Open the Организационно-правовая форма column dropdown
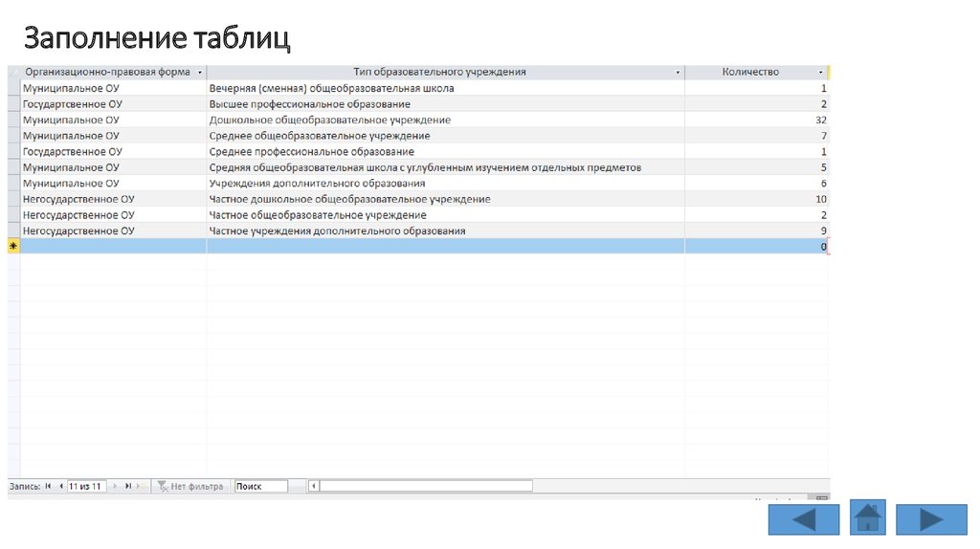The image size is (980, 549). 199,73
